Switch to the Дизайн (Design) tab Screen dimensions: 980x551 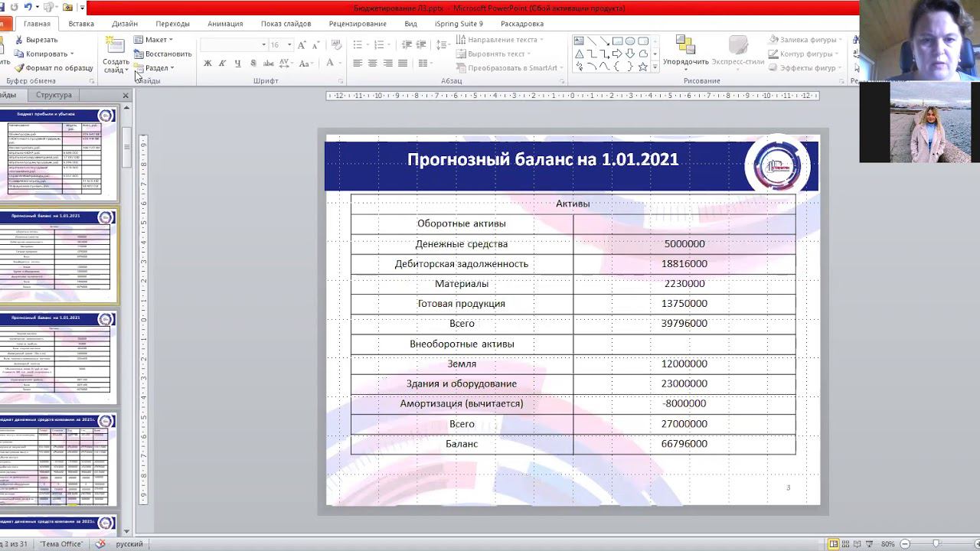[125, 24]
